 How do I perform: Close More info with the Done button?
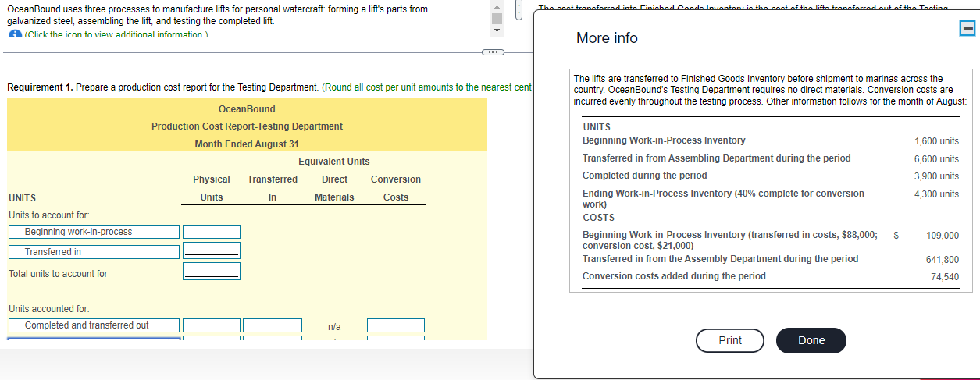click(811, 340)
